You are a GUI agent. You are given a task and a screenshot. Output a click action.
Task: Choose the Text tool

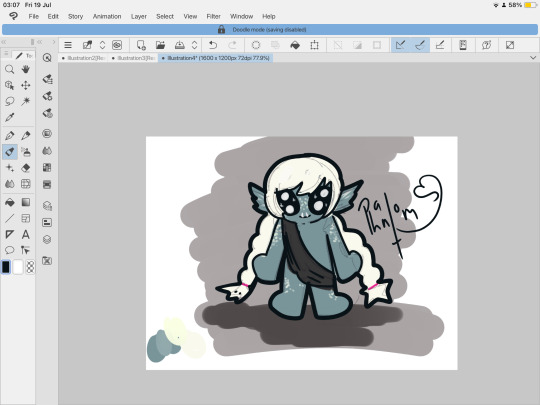(25, 235)
